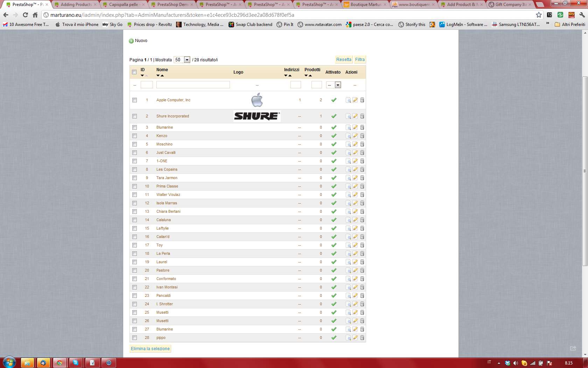Open the view icon for Apple Computer, Inc

348,100
